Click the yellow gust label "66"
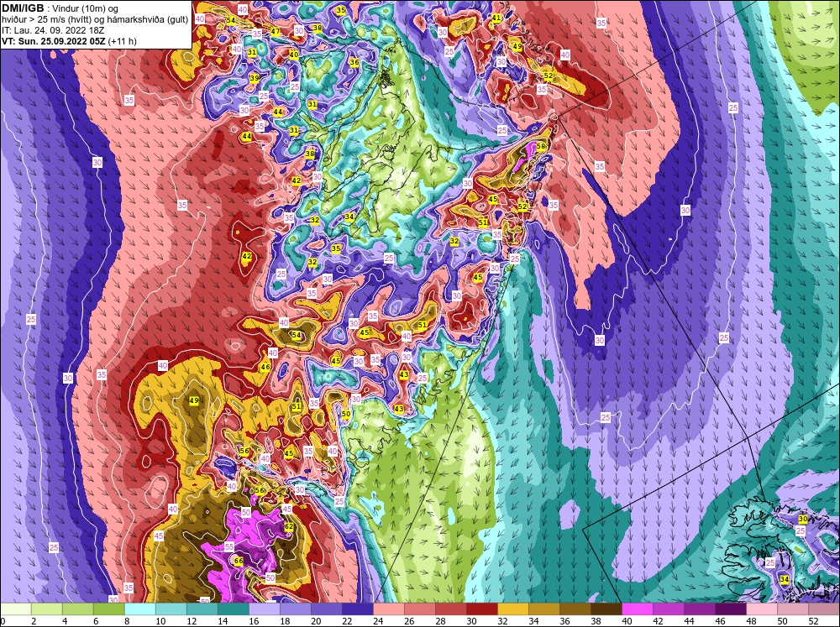 click(239, 561)
